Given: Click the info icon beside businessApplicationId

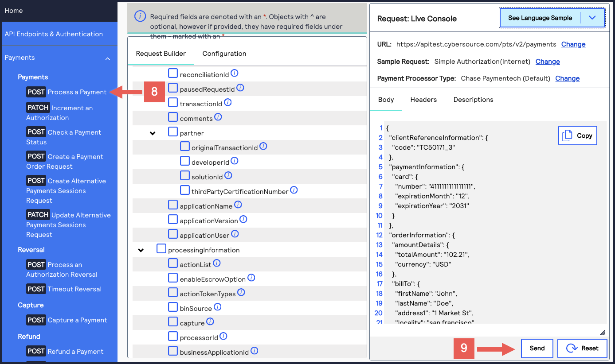Looking at the screenshot, I should tap(255, 351).
